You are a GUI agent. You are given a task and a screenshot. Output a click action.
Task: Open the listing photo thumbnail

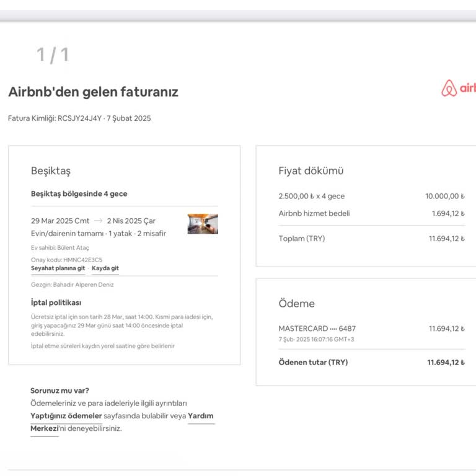[x=203, y=224]
